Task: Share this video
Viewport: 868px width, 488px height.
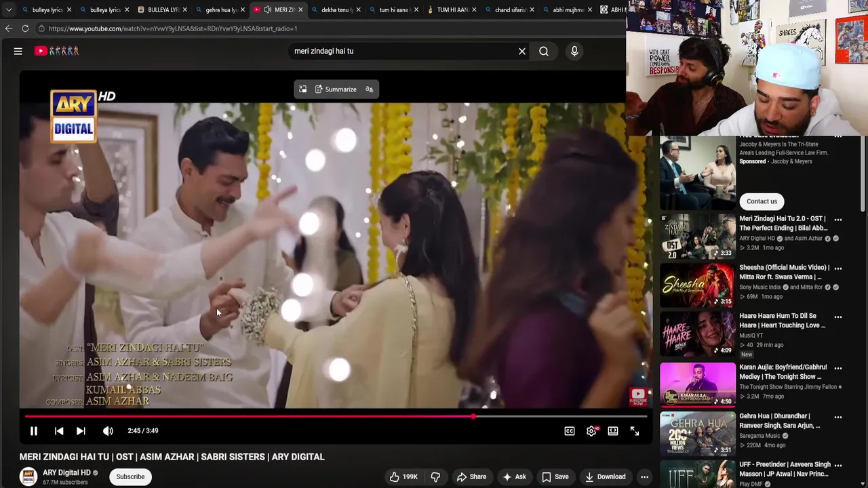Action: (x=471, y=476)
